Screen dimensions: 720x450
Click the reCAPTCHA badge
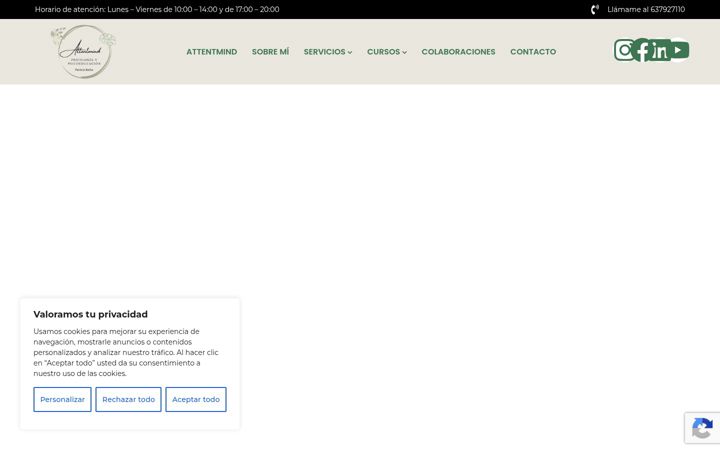pyautogui.click(x=702, y=428)
